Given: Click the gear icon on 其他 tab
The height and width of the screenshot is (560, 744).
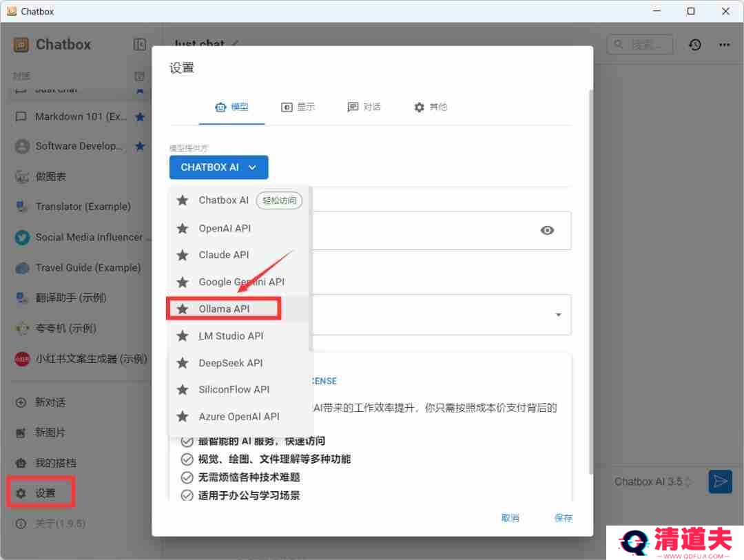Looking at the screenshot, I should point(419,107).
